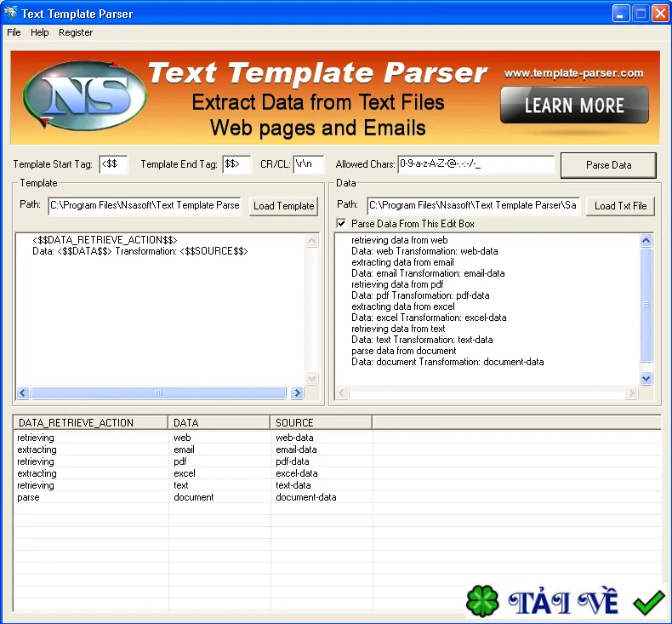
Task: Open the File menu
Action: [x=14, y=32]
